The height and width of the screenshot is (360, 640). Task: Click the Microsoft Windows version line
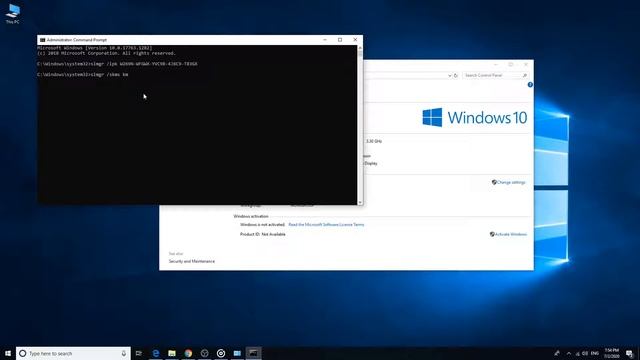coord(94,48)
